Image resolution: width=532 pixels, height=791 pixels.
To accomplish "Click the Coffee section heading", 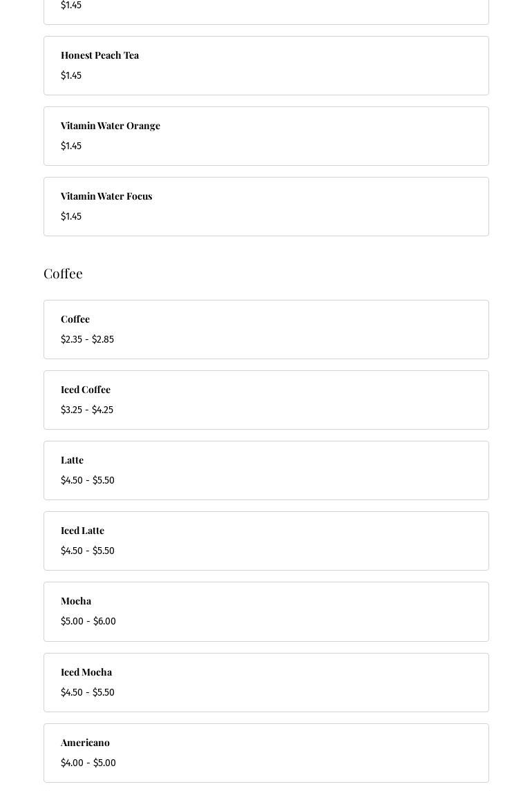I will point(63,274).
